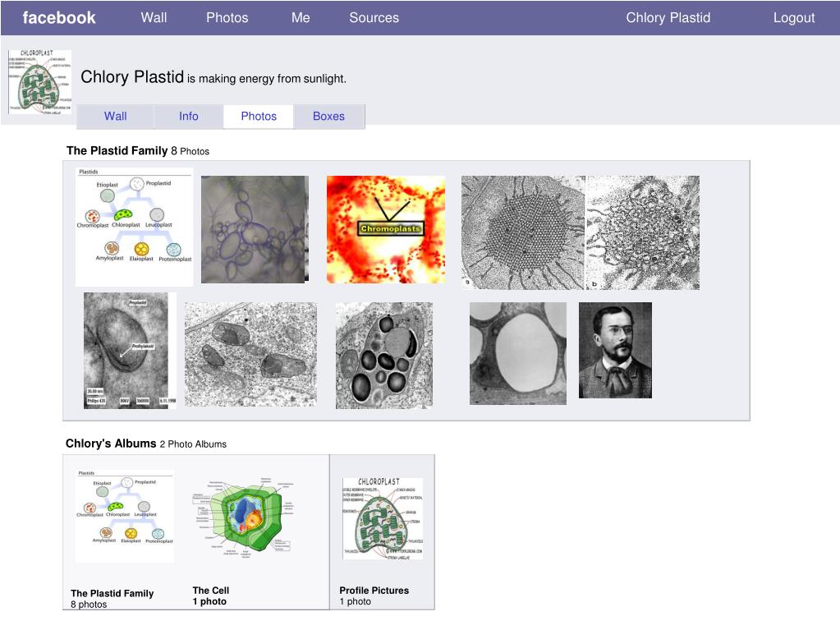Open Photos in the top navigation bar

(x=227, y=18)
